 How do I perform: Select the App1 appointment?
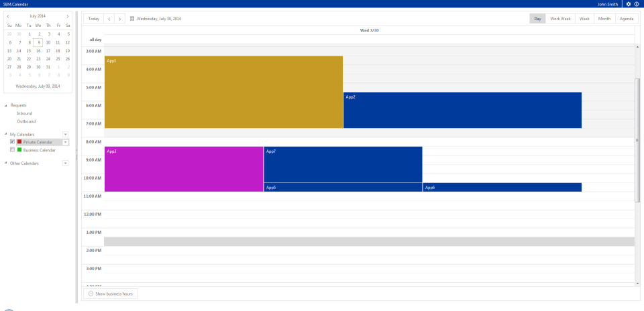[223, 92]
